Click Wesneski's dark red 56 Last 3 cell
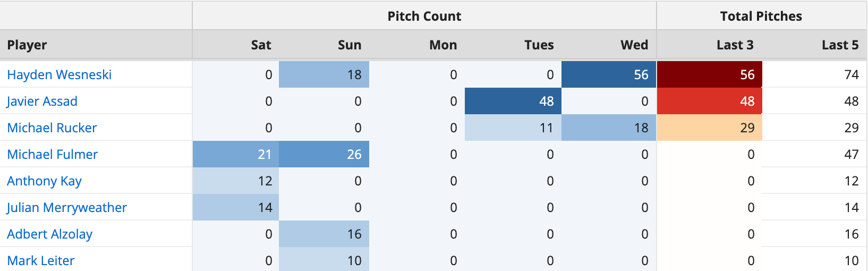Image resolution: width=868 pixels, height=271 pixels. click(710, 75)
